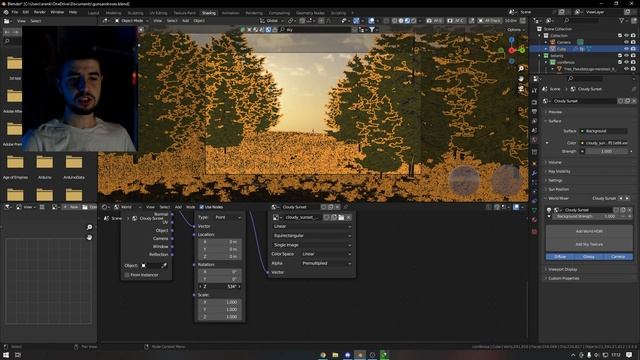Click the open image folder icon in node
This screenshot has width=640, height=360.
(x=341, y=217)
